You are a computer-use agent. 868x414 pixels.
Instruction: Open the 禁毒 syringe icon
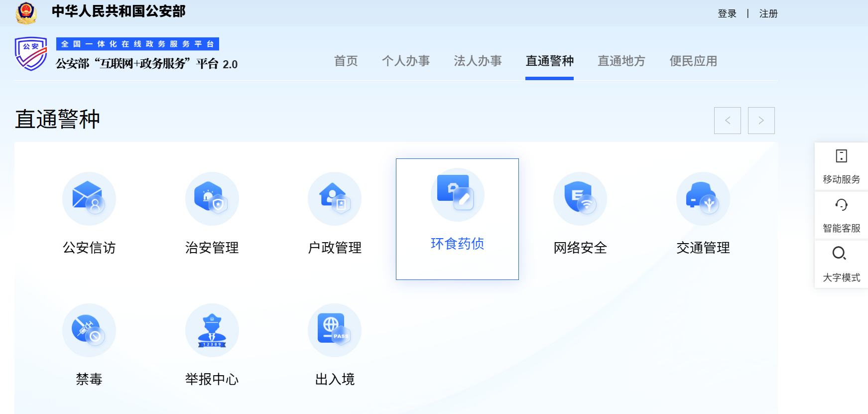tap(89, 330)
